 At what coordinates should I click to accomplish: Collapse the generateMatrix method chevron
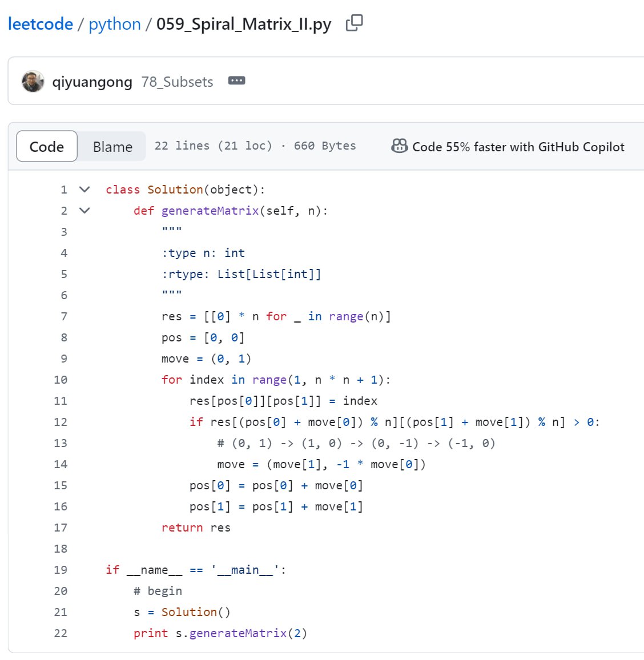[84, 210]
